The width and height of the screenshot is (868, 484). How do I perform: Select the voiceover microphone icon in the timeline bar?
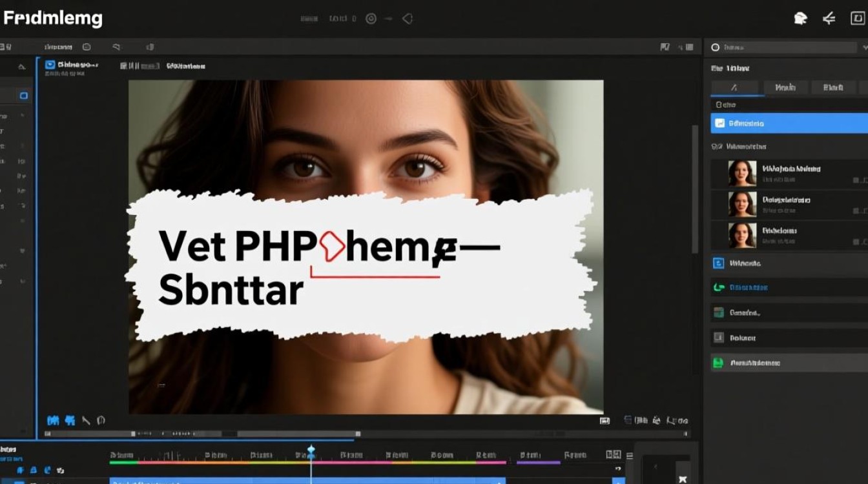point(33,470)
